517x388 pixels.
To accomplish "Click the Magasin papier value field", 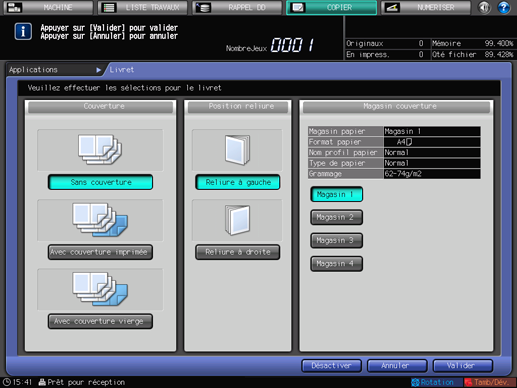I will click(432, 131).
